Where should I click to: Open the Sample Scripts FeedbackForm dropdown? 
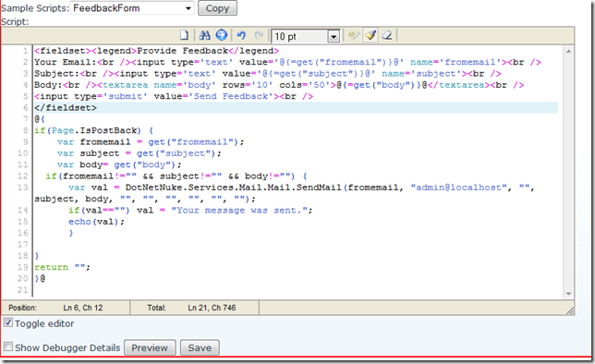[x=132, y=8]
